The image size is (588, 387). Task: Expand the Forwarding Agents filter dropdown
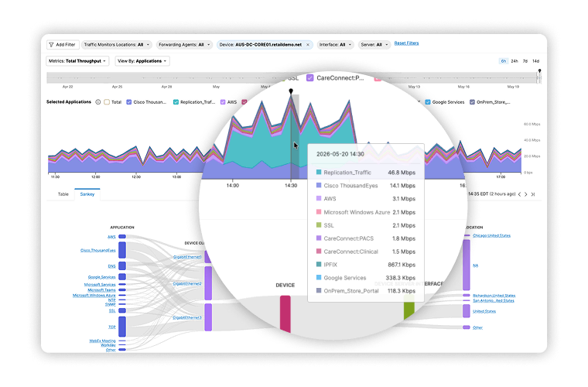[x=184, y=45]
